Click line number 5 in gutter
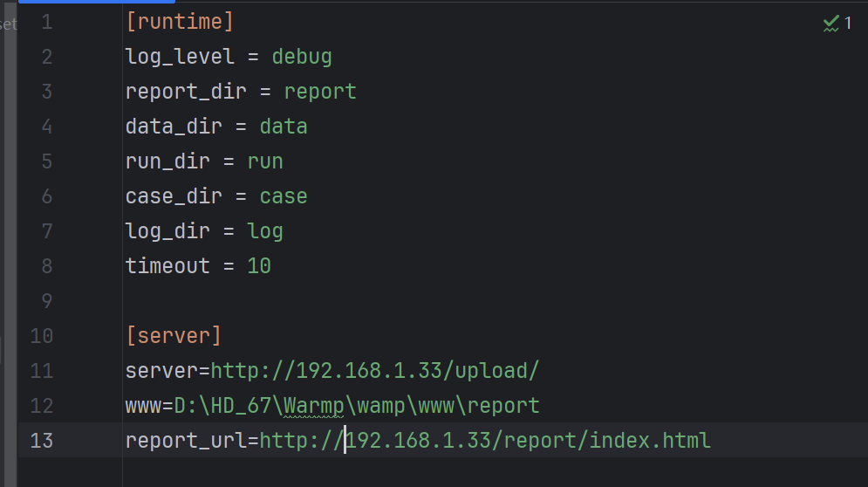868x487 pixels. click(x=47, y=161)
